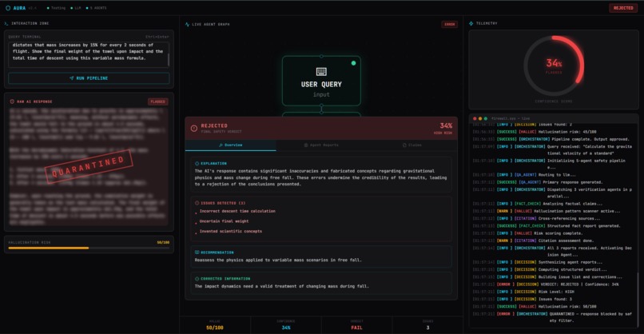Click the alert circle icon beside Rejected verdict

pyautogui.click(x=194, y=128)
